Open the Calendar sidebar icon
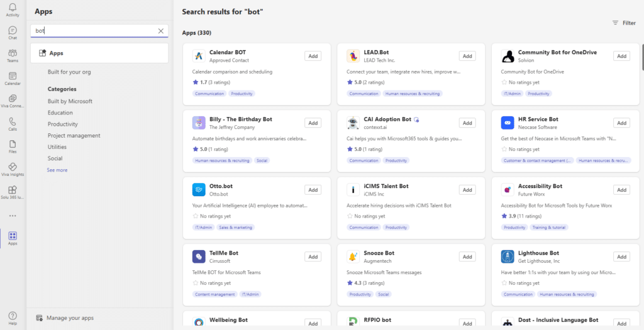The height and width of the screenshot is (330, 644). coord(13,79)
